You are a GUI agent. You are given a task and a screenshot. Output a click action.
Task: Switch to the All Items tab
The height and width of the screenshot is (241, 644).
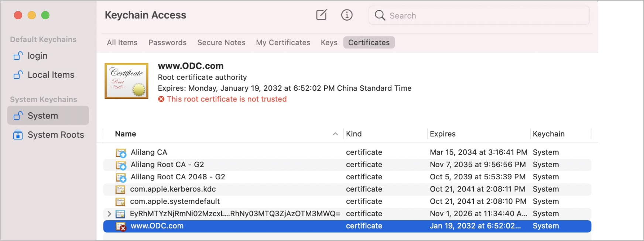122,42
